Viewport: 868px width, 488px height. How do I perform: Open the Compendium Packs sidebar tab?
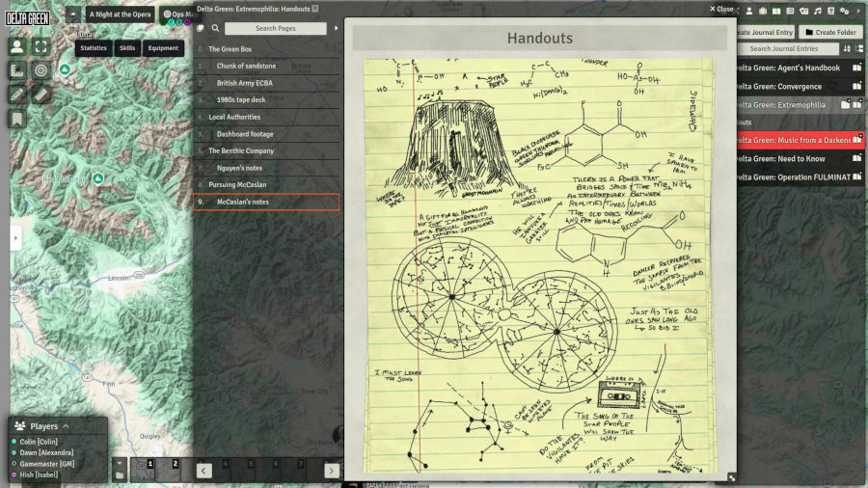831,11
